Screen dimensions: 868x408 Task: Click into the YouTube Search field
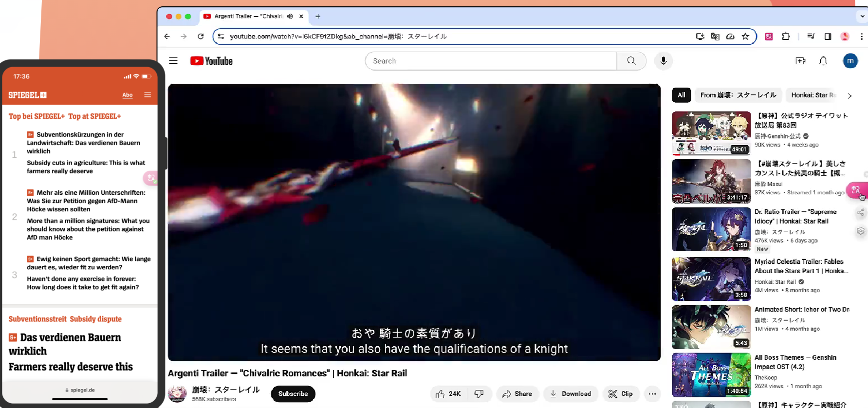pos(491,61)
